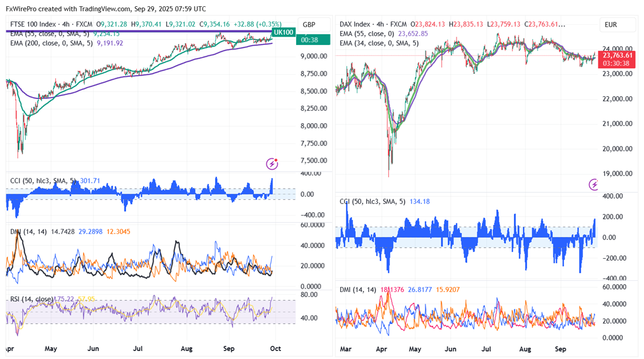Click the DAX DMI value 15.9207

click(448, 290)
